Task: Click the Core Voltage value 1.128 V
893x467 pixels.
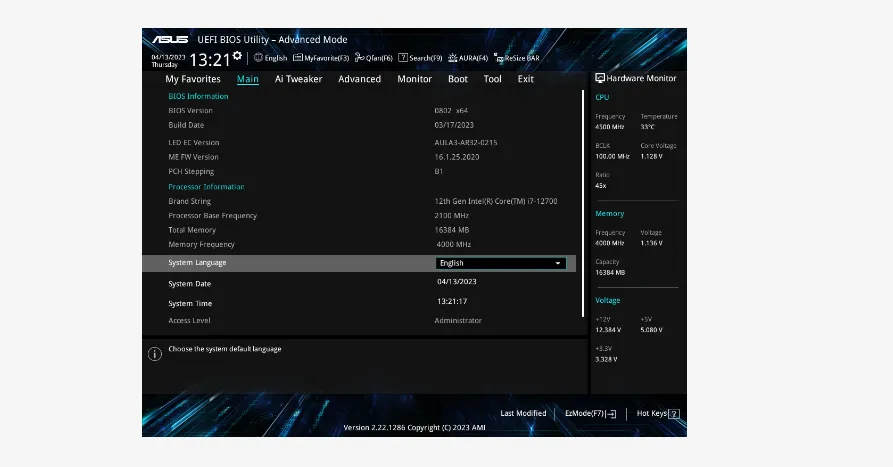Action: tap(652, 156)
